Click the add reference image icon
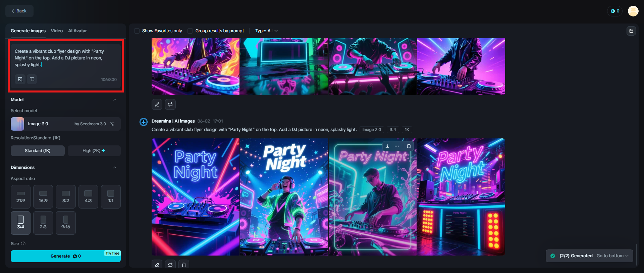 tap(20, 79)
